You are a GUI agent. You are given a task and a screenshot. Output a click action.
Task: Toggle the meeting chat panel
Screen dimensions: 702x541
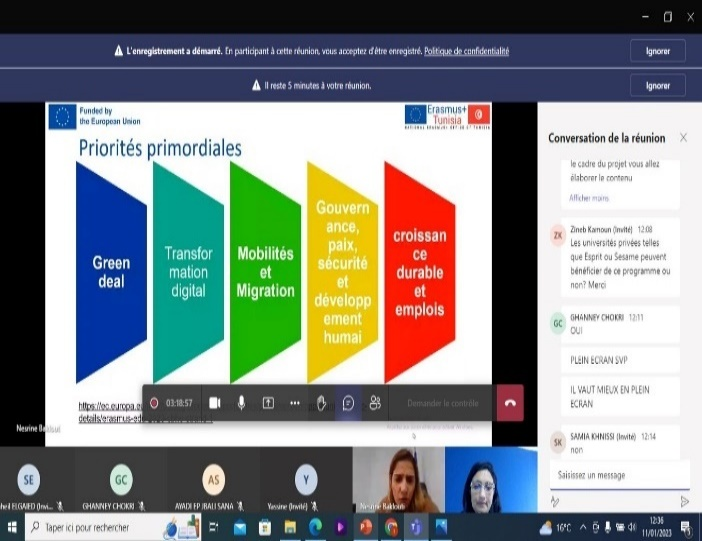(x=348, y=403)
